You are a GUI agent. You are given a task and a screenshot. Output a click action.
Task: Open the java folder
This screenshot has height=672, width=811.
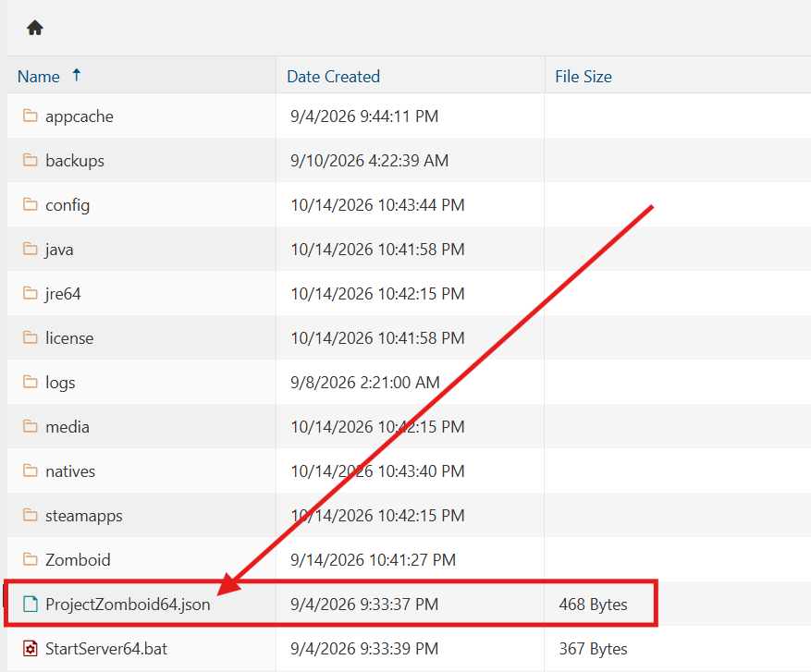(x=59, y=250)
